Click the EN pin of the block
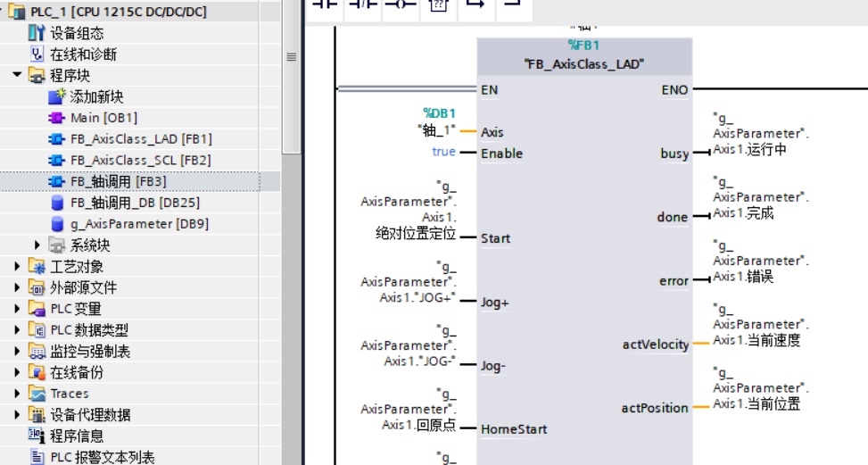Viewport: 868px width, 465px height. (490, 89)
